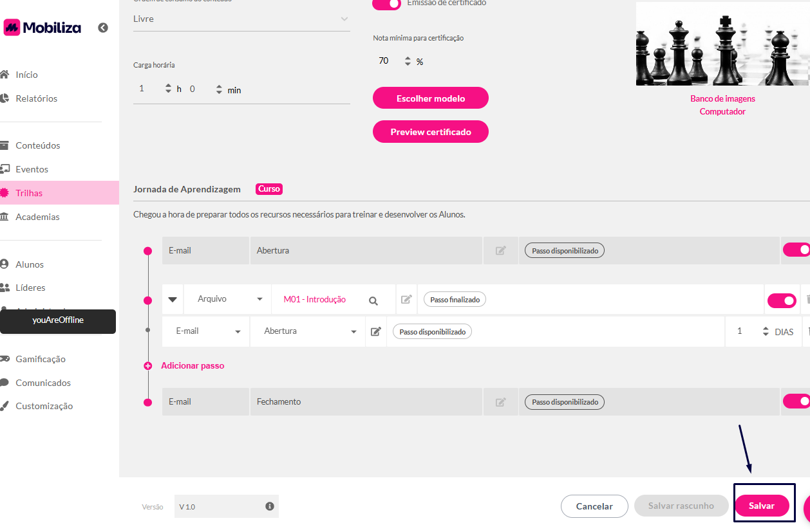Open the Início menu item
The height and width of the screenshot is (532, 810).
(x=26, y=75)
